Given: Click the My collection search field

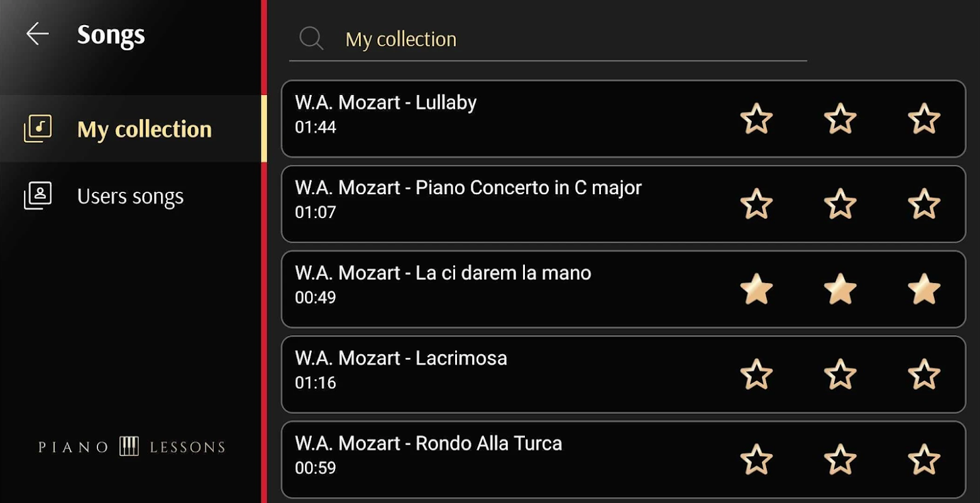Looking at the screenshot, I should pyautogui.click(x=548, y=39).
